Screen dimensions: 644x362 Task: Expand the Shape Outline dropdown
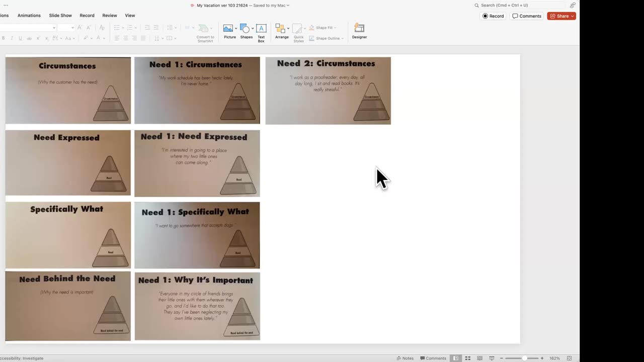(343, 38)
